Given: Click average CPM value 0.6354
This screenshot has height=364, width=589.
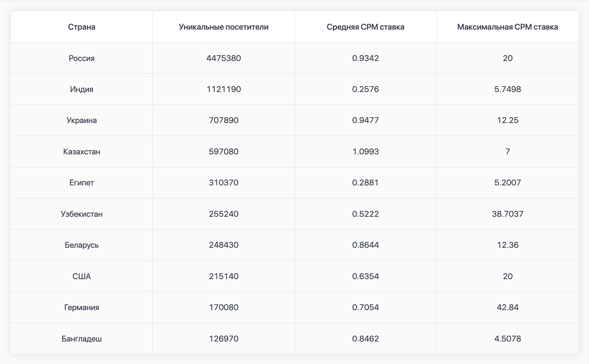Looking at the screenshot, I should pyautogui.click(x=365, y=276).
